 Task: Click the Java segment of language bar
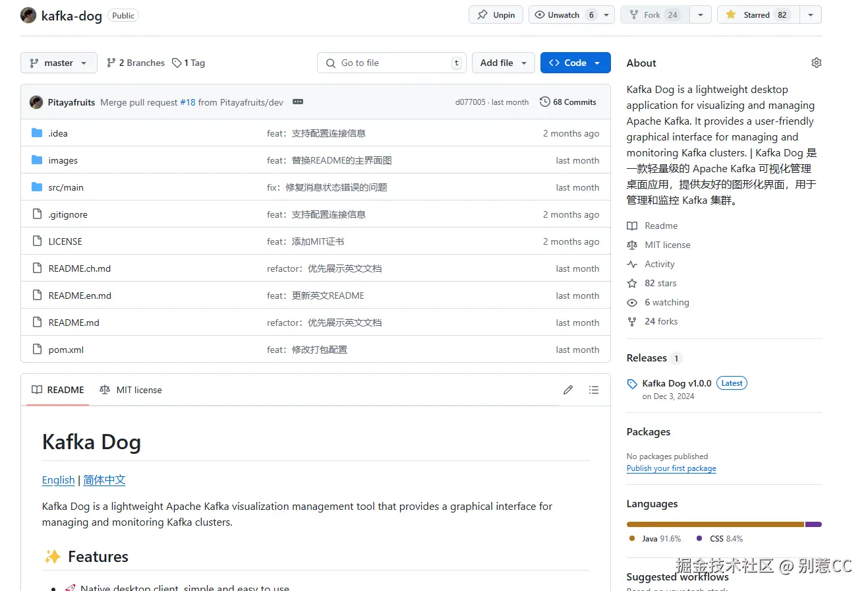pyautogui.click(x=715, y=524)
